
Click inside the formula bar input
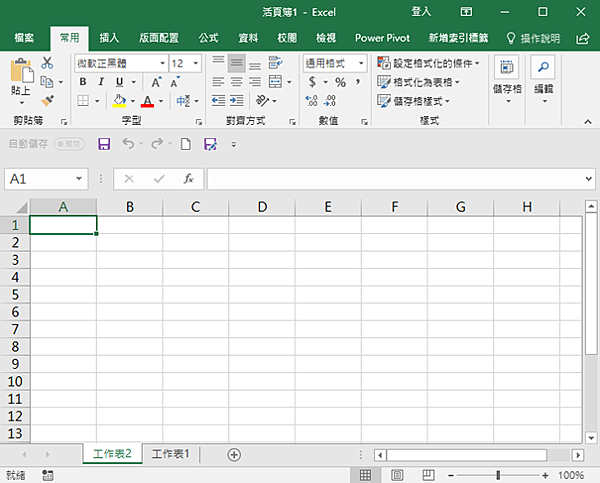pos(394,179)
